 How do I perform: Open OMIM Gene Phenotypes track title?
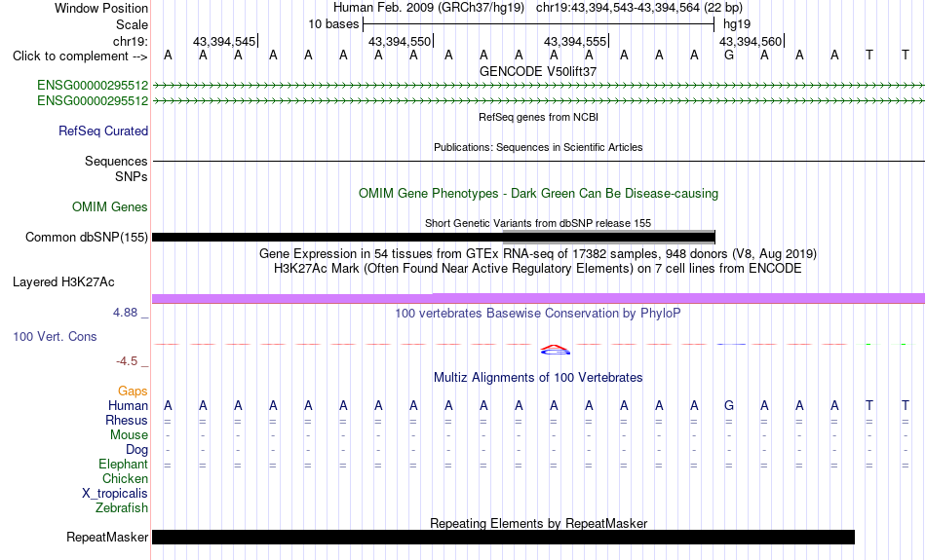tap(538, 194)
